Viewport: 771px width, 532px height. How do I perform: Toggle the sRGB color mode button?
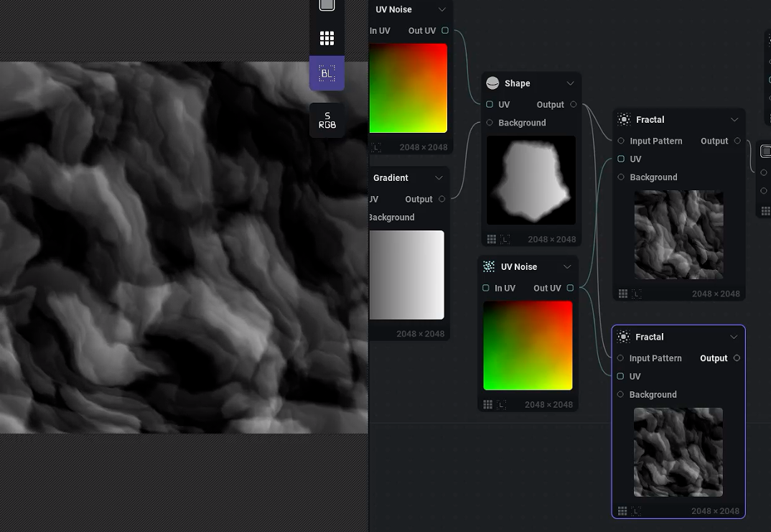pyautogui.click(x=327, y=120)
